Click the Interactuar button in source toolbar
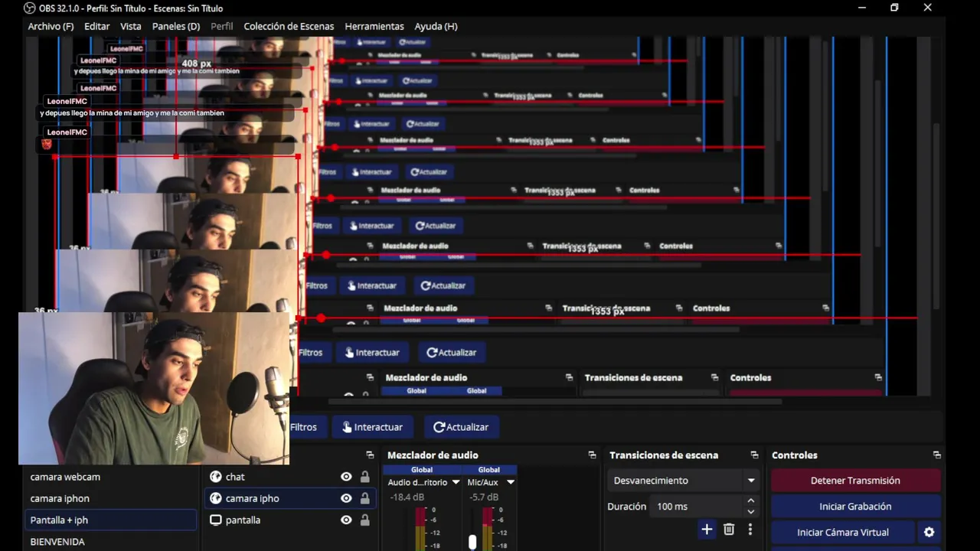Image resolution: width=980 pixels, height=551 pixels. click(372, 427)
